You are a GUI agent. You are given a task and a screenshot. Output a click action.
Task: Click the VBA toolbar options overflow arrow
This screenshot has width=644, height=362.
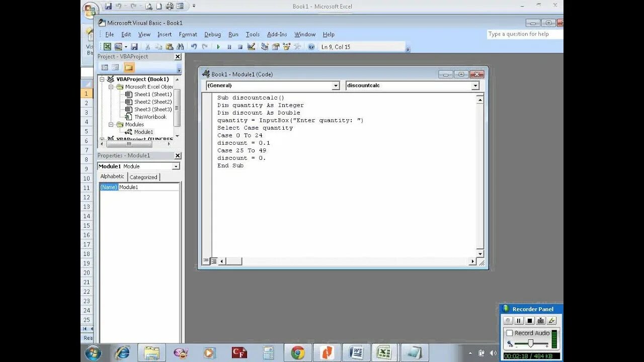(x=408, y=48)
